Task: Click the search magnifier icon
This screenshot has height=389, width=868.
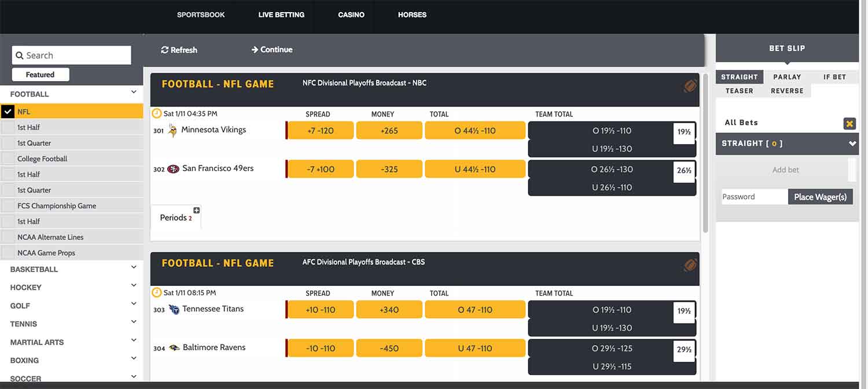Action: [19, 56]
